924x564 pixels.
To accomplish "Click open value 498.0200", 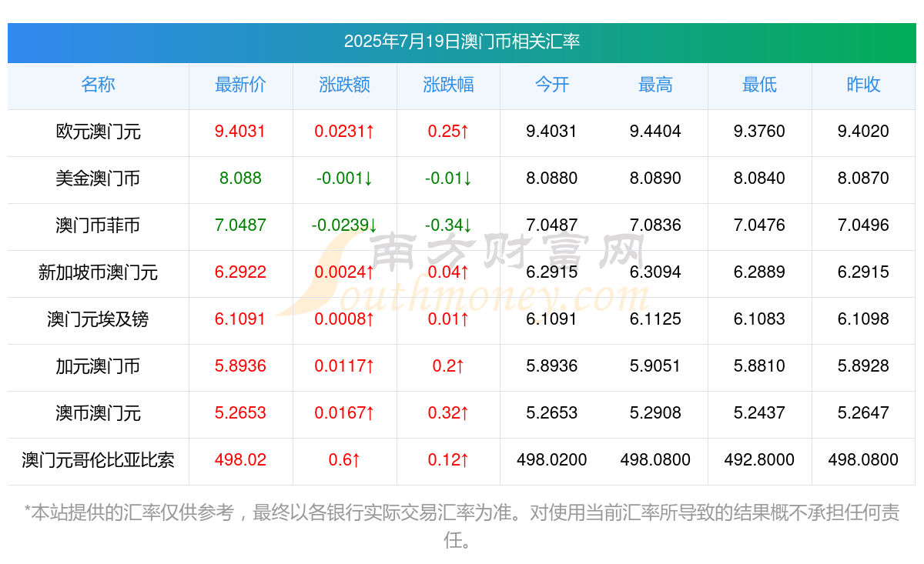I will coord(552,460).
